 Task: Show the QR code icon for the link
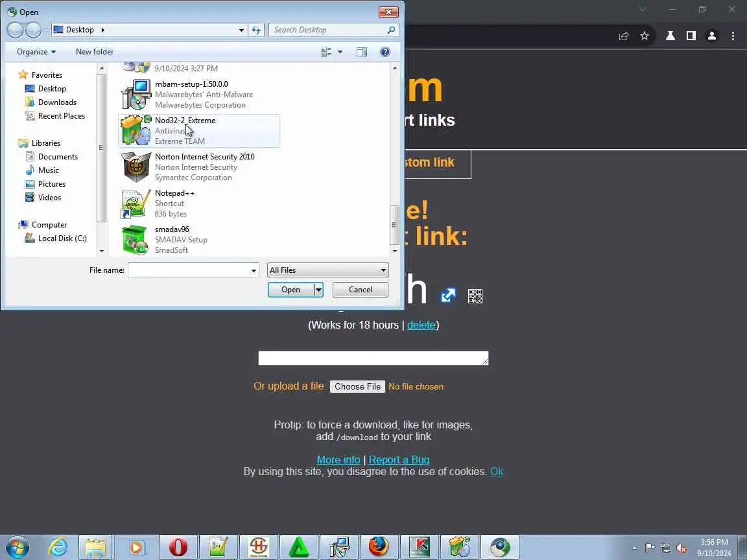475,296
